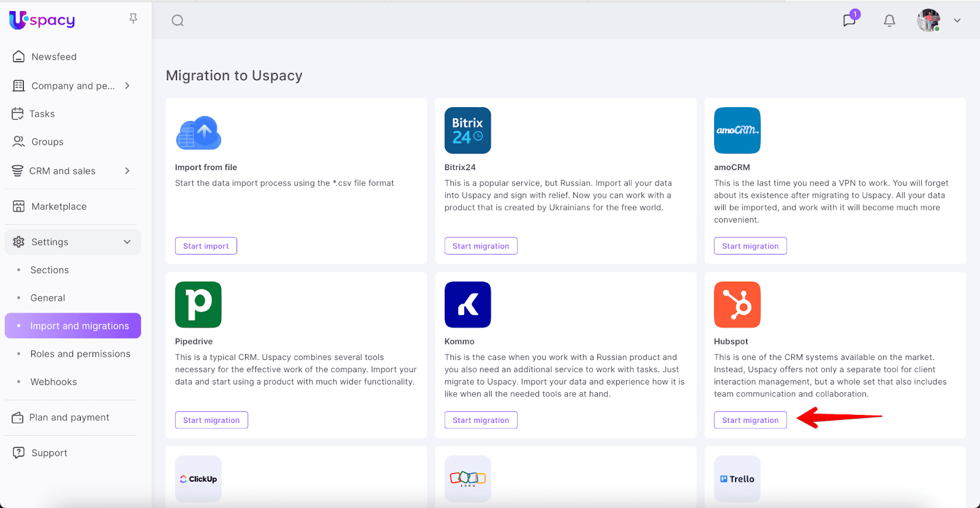Click the search magnifier icon
The height and width of the screenshot is (508, 980).
[178, 21]
